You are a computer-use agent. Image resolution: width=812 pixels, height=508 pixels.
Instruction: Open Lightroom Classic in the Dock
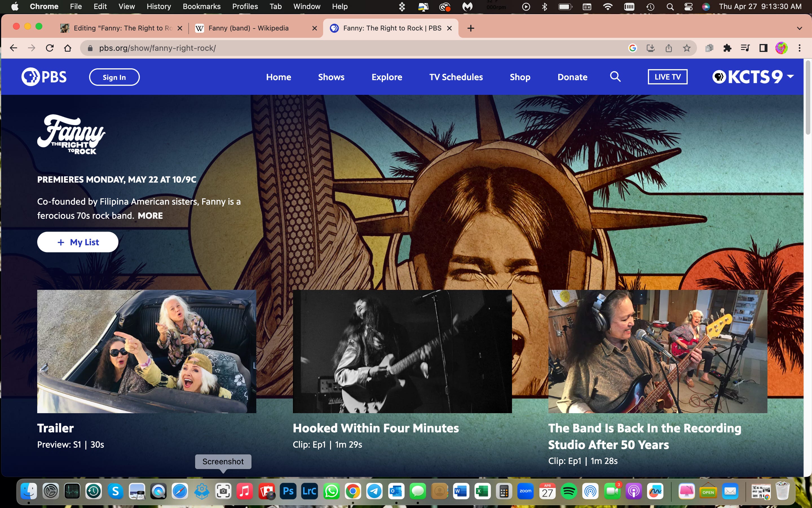(x=309, y=492)
